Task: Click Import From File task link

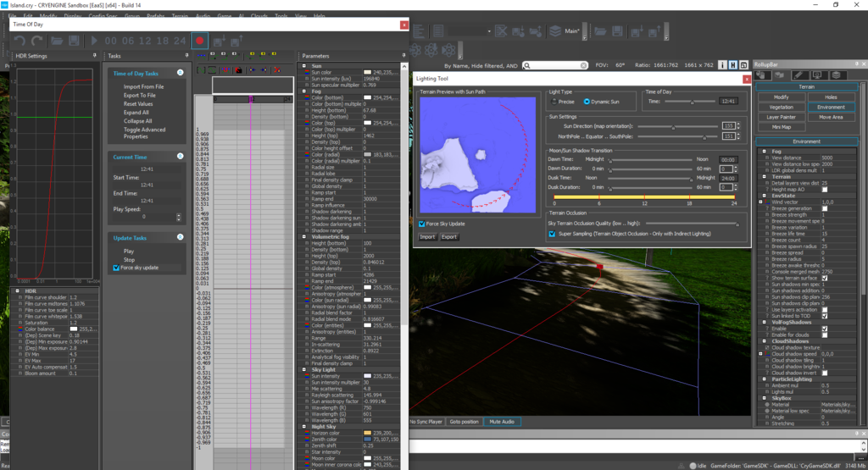Action: tap(143, 86)
